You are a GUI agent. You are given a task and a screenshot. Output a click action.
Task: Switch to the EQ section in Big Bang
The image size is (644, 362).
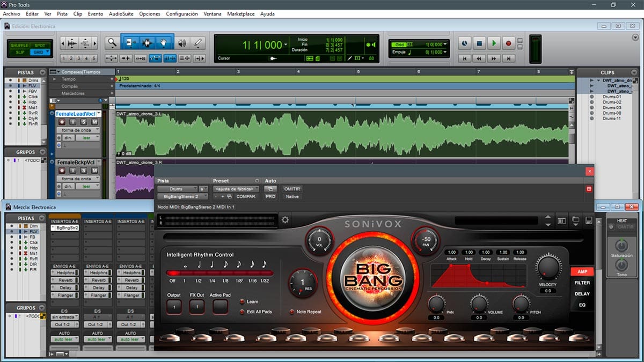[x=582, y=305]
